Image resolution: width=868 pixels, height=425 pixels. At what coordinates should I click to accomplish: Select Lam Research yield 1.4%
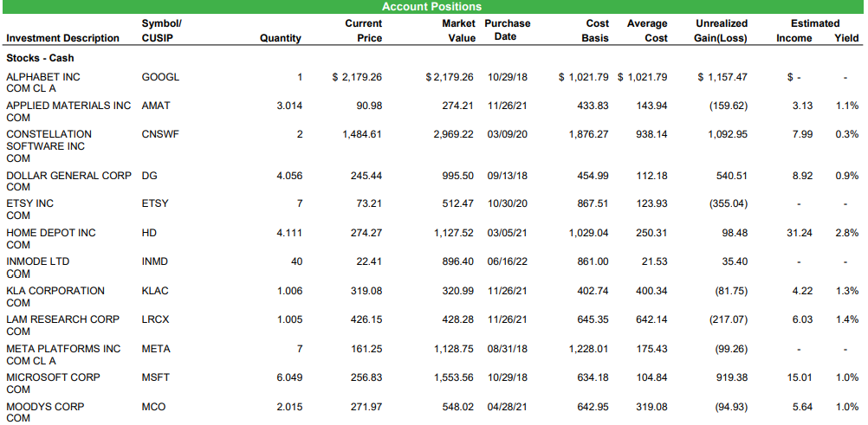[x=847, y=320]
